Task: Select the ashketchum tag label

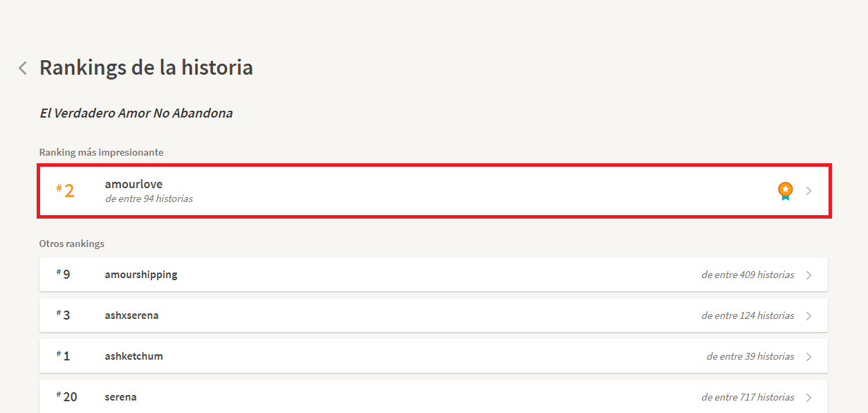Action: pyautogui.click(x=133, y=356)
